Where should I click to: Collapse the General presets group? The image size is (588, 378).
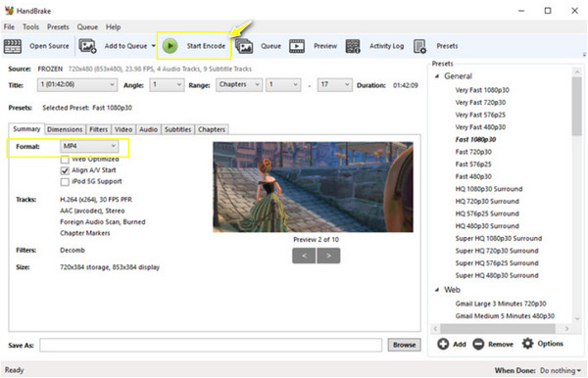click(x=437, y=76)
